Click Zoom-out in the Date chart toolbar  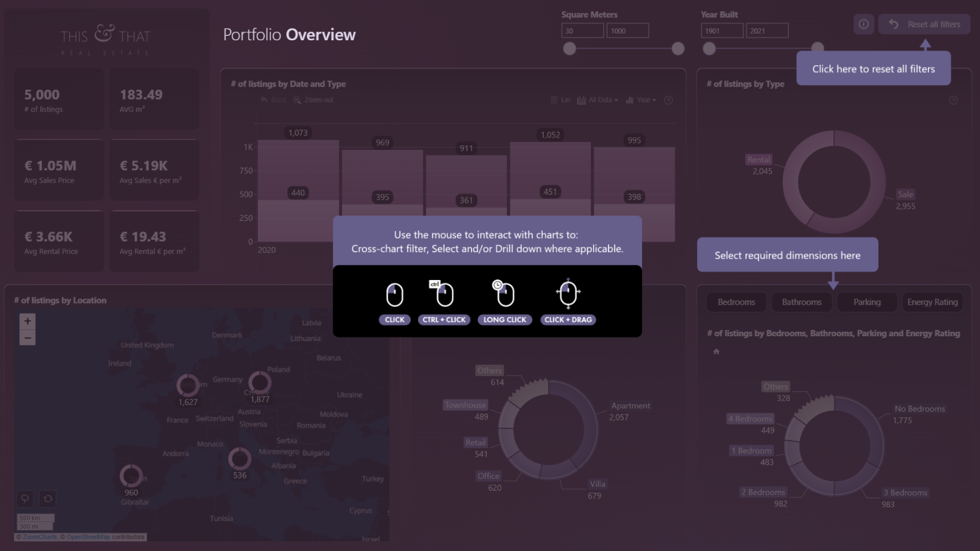(313, 100)
